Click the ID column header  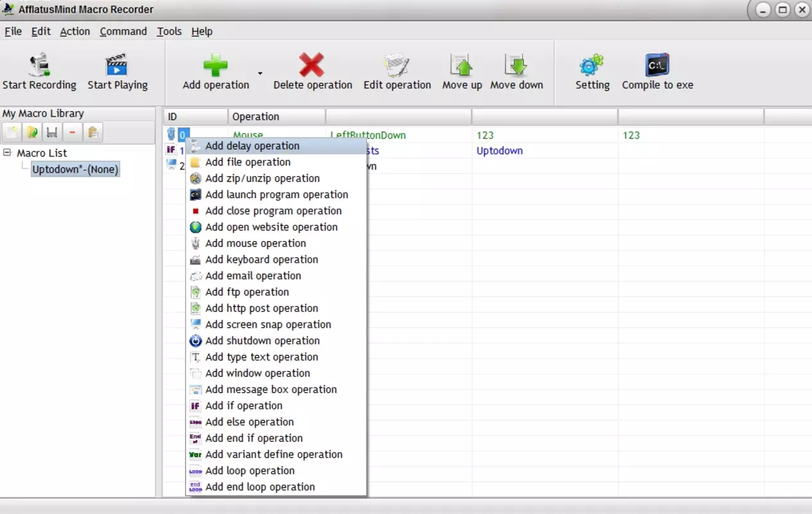click(196, 116)
